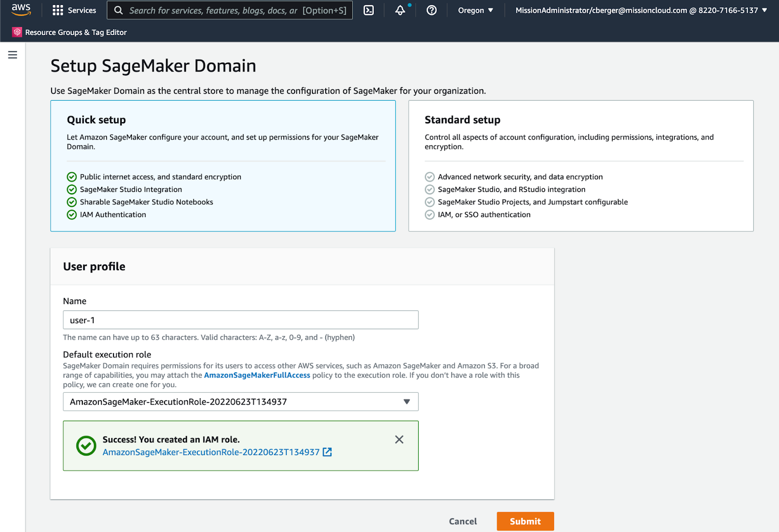Click the AWS logo home icon
779x532 pixels.
(21, 10)
